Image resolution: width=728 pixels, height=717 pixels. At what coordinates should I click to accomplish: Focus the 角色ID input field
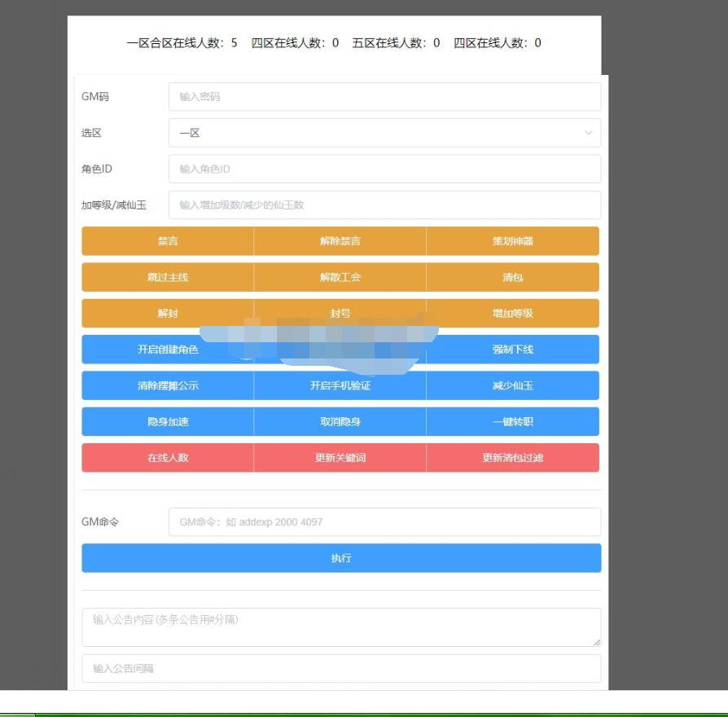384,169
